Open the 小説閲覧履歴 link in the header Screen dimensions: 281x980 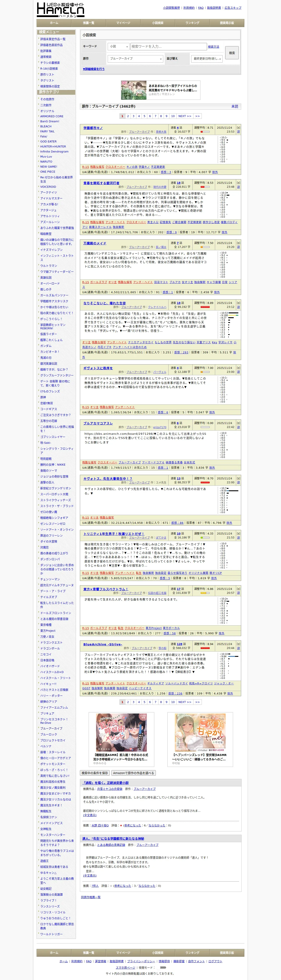pyautogui.click(x=171, y=8)
